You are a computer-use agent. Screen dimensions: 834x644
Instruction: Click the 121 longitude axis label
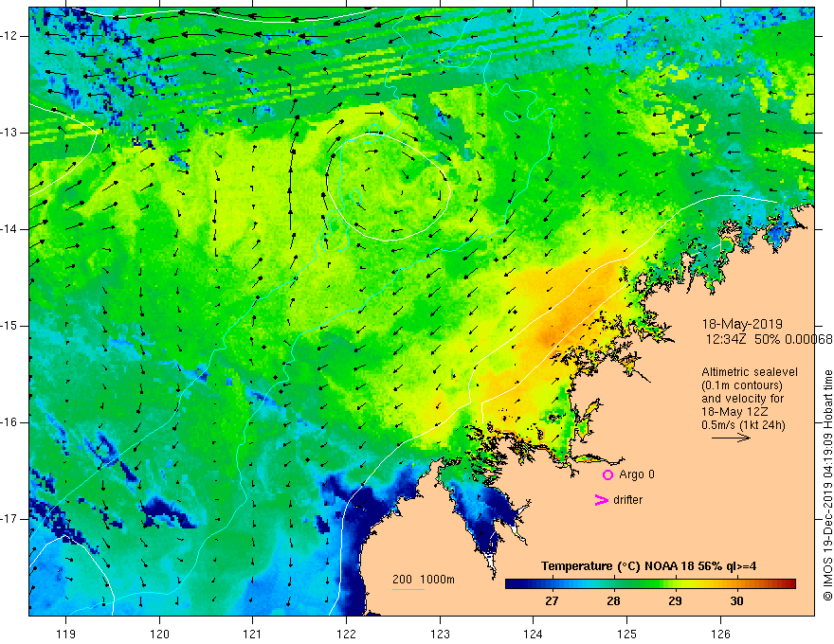point(253,634)
